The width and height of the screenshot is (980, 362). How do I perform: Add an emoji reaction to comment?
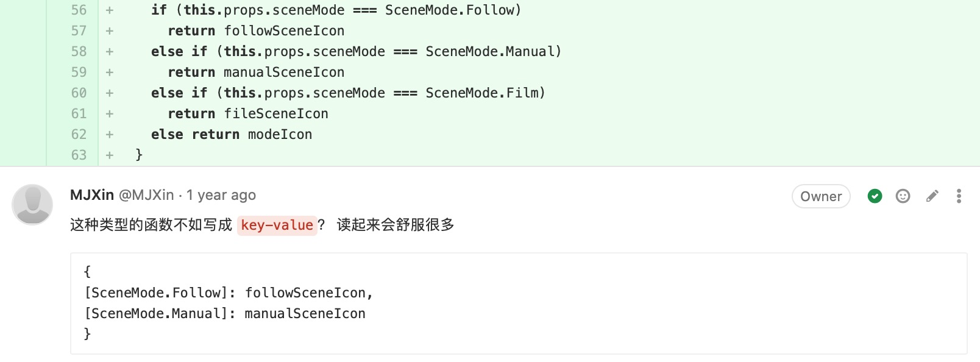[x=903, y=196]
